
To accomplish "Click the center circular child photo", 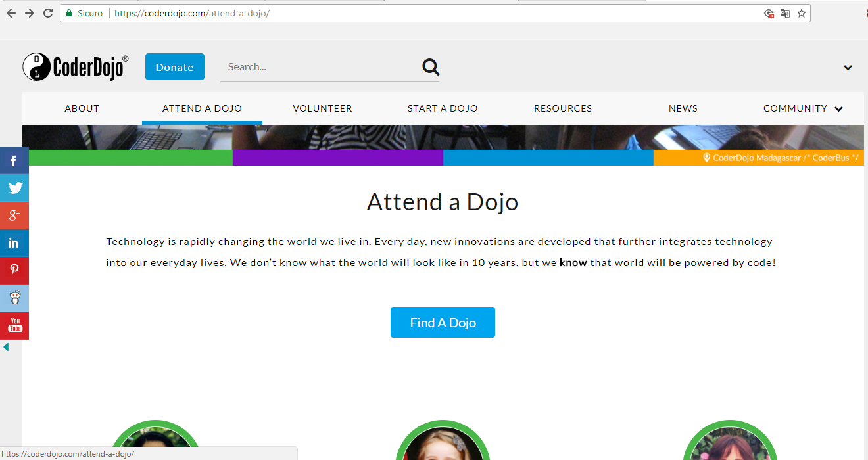I will [443, 440].
